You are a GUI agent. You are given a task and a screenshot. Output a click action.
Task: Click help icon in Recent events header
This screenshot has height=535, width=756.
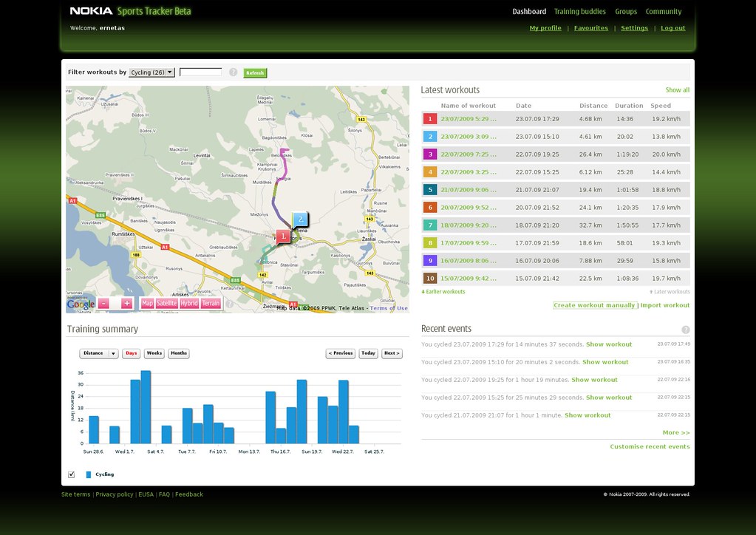(686, 330)
